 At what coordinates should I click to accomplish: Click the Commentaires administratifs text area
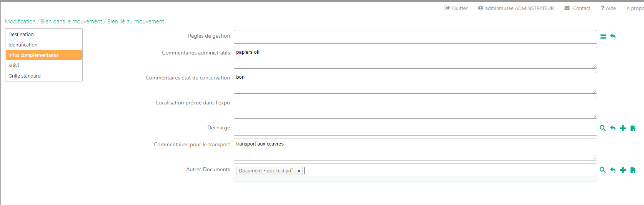pyautogui.click(x=415, y=58)
